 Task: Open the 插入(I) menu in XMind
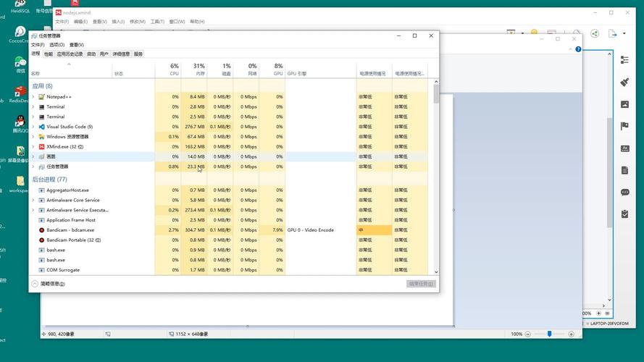118,22
